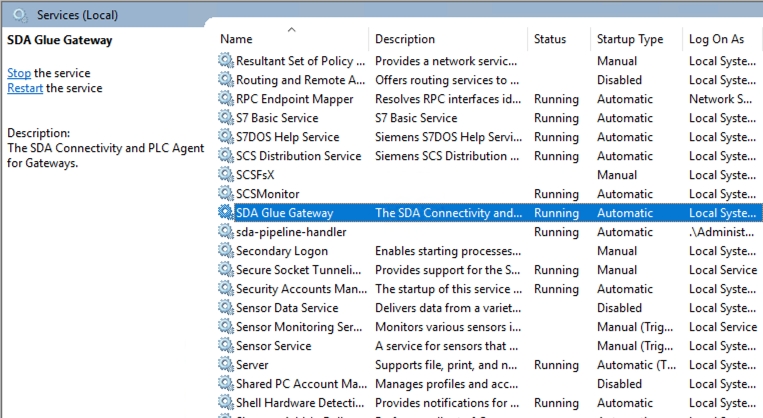Click the Secondary Logon service icon
Image resolution: width=763 pixels, height=418 pixels.
[226, 251]
